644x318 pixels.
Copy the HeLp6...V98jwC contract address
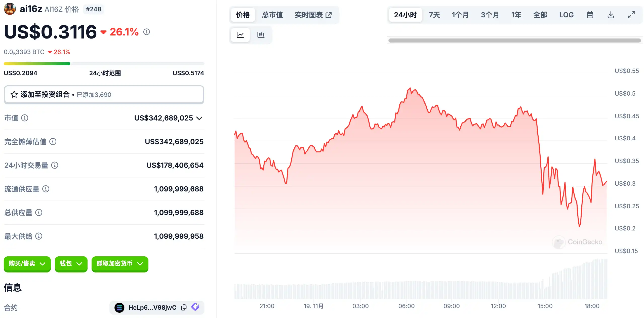(x=184, y=307)
